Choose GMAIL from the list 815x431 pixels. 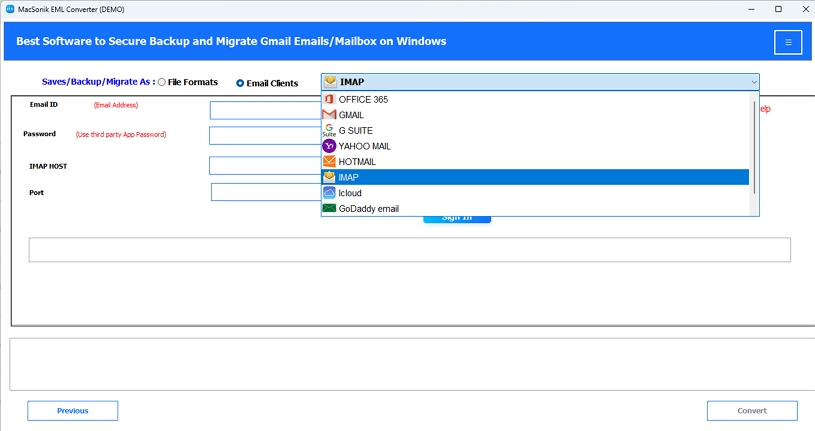point(535,115)
